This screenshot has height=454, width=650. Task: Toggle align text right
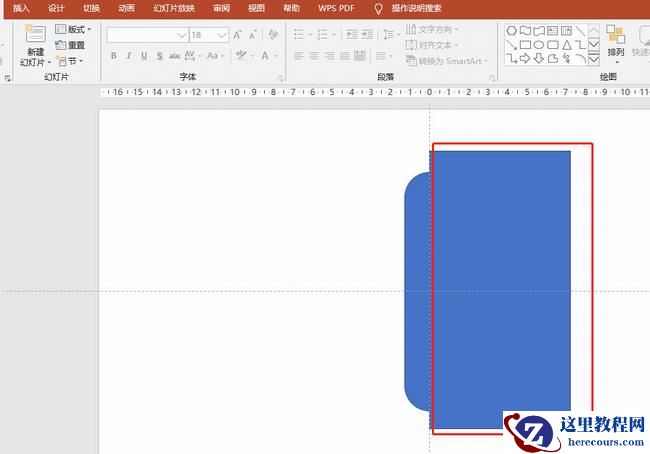click(x=330, y=56)
